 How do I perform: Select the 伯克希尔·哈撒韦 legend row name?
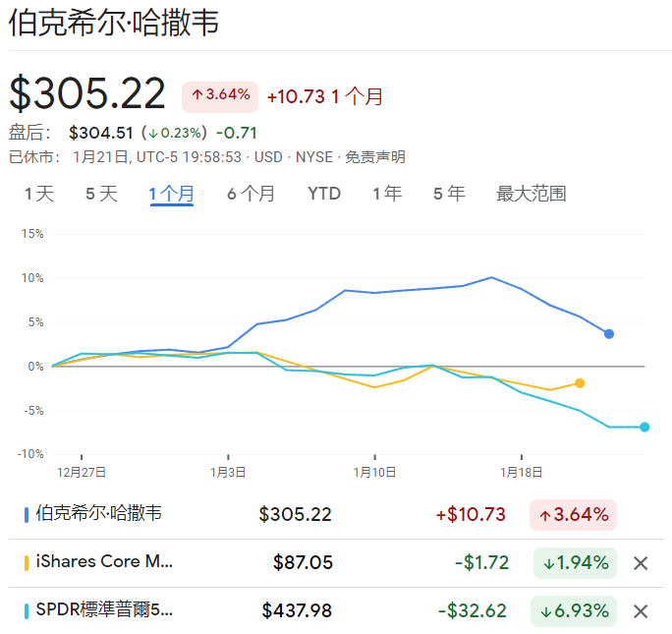click(x=98, y=513)
